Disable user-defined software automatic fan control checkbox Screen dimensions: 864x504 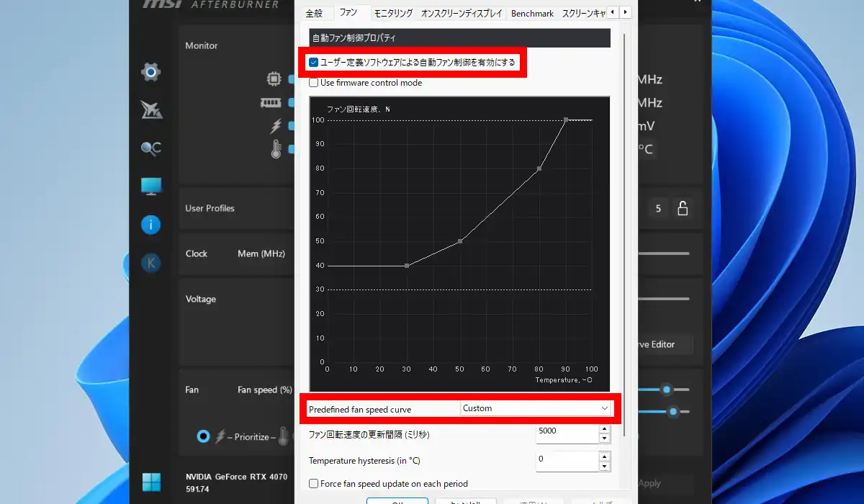[314, 63]
